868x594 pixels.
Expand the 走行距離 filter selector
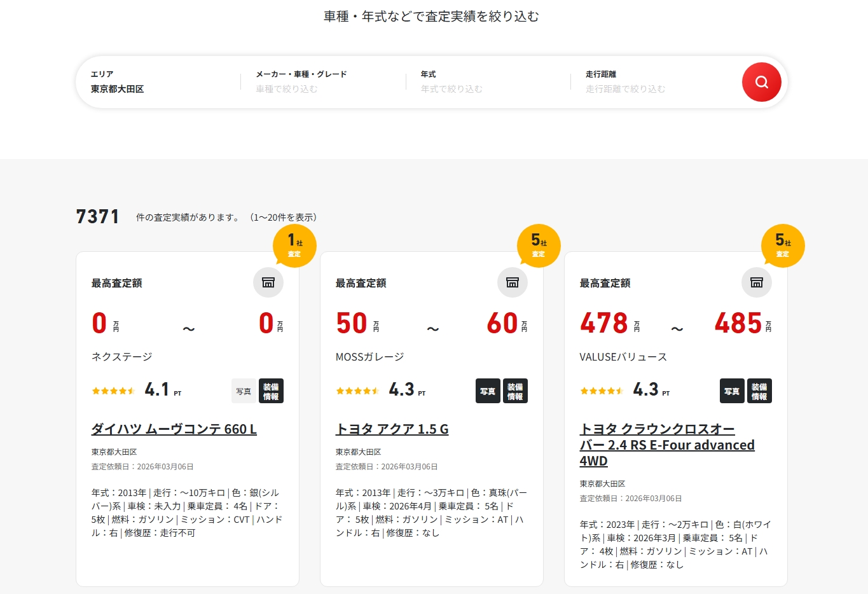pyautogui.click(x=653, y=82)
